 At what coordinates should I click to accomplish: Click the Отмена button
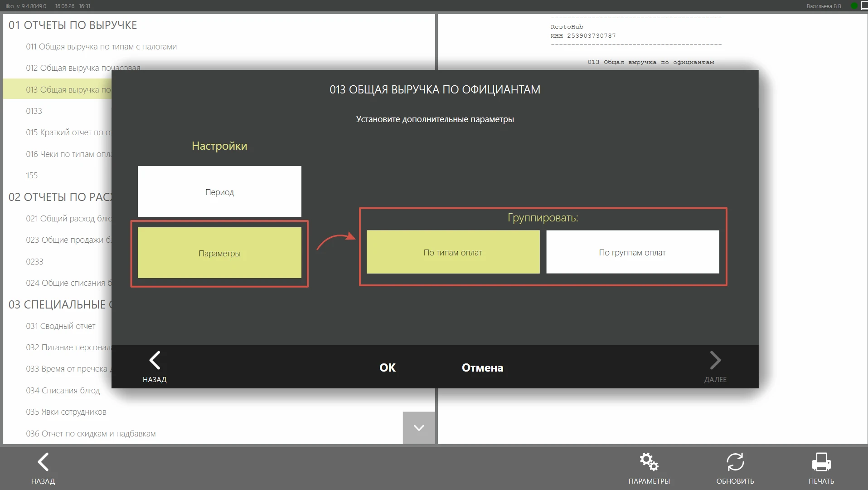click(x=482, y=367)
